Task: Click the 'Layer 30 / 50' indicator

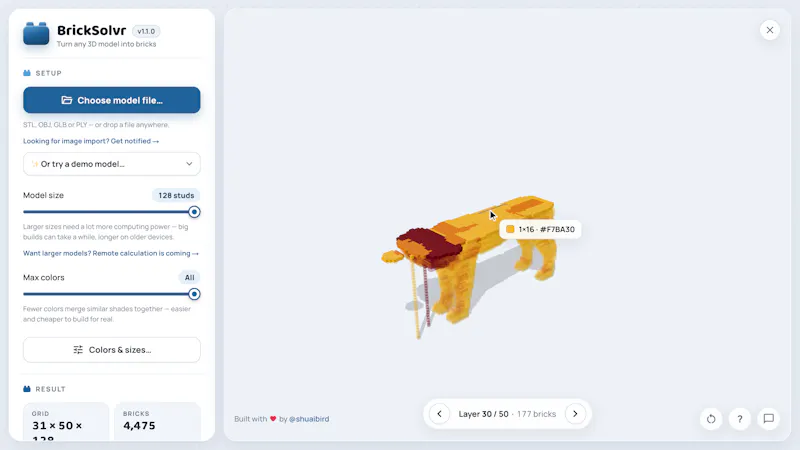Action: point(483,414)
